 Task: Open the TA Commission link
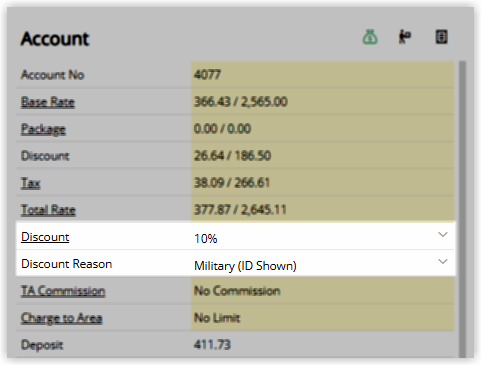tap(63, 291)
